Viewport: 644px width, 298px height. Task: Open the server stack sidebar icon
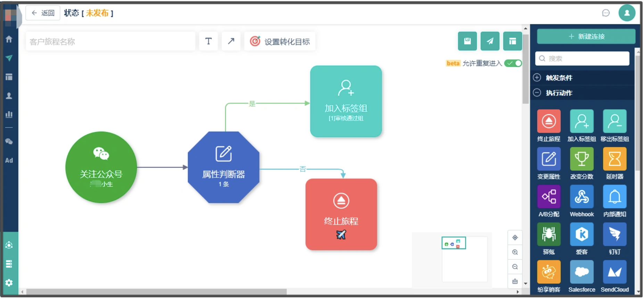coord(9,264)
